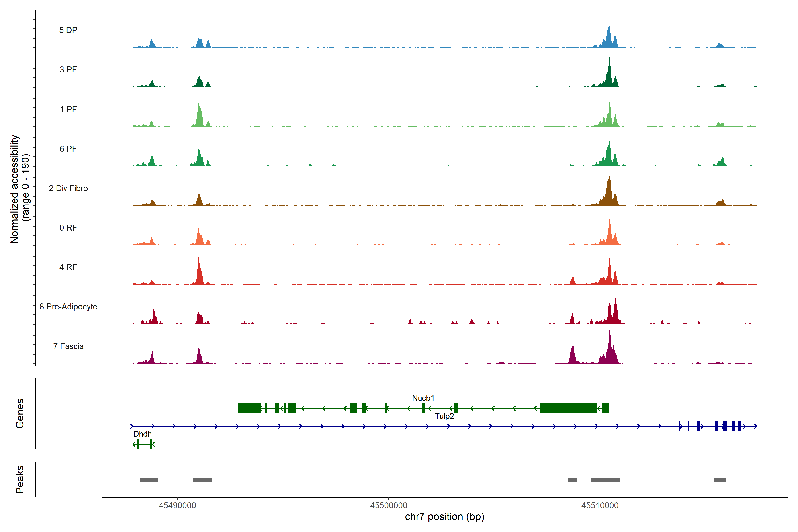
Task: Click the Tulp2 gene name label
Action: 444,416
